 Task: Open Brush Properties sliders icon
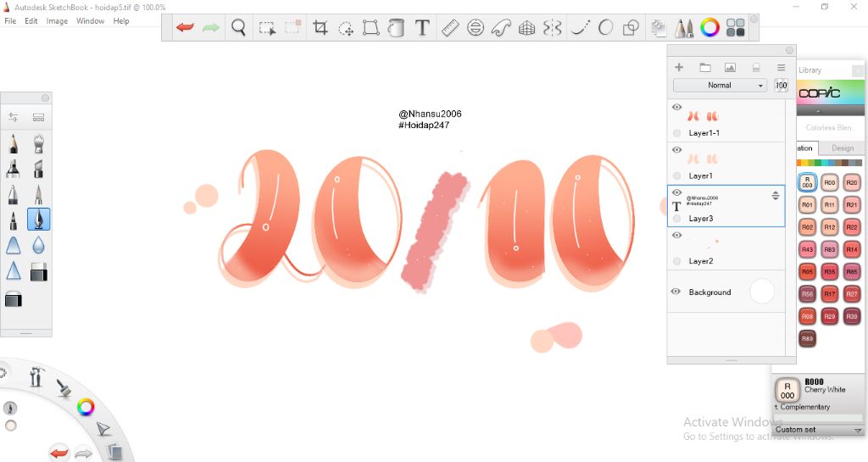(14, 117)
